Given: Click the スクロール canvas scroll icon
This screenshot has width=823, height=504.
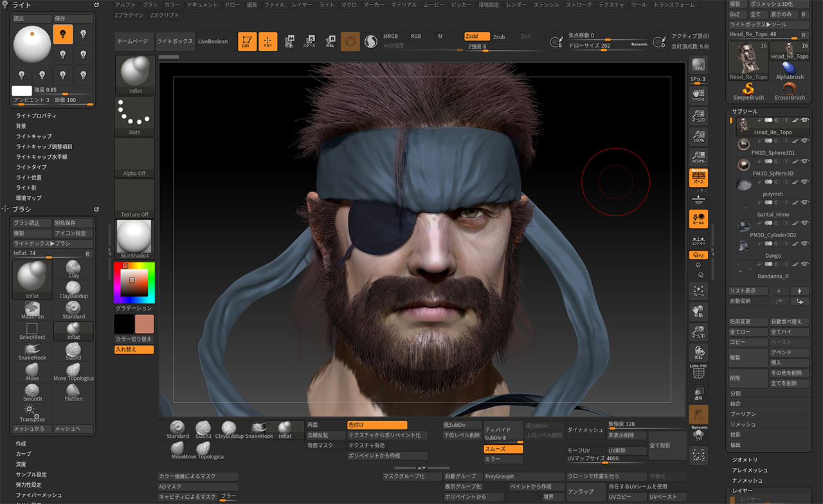Looking at the screenshot, I should [x=698, y=95].
